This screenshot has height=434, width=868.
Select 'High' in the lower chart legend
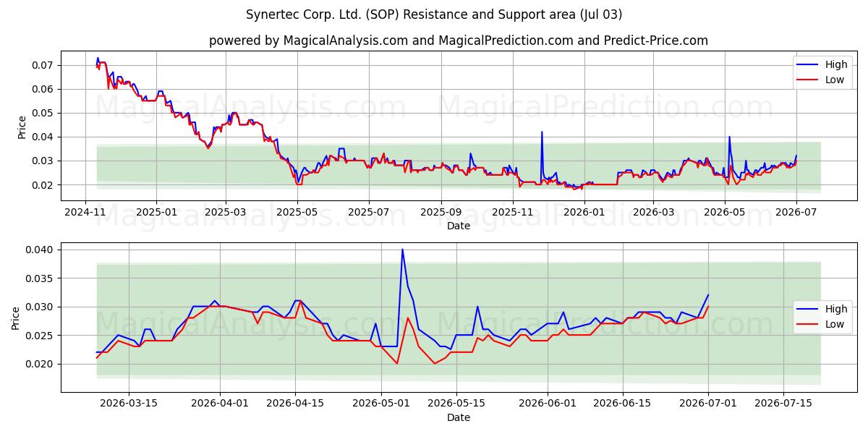pyautogui.click(x=836, y=309)
